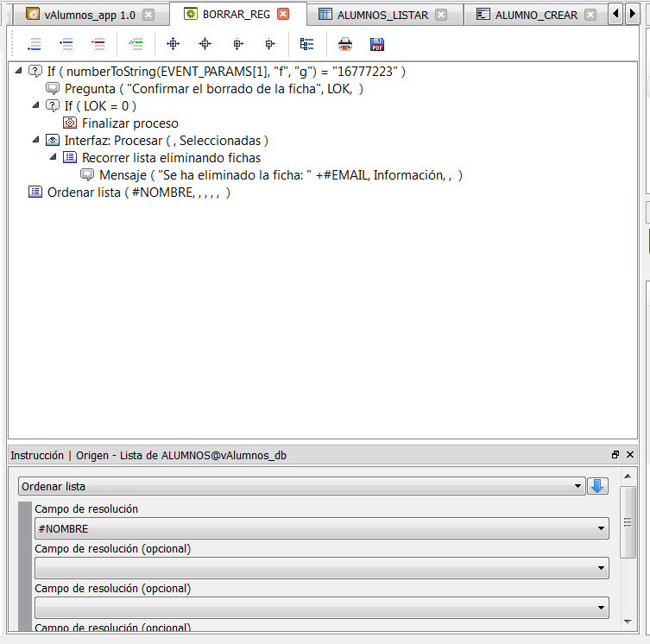Select the Recorrer lista eliminando fichas line
The height and width of the screenshot is (644, 650).
pyautogui.click(x=171, y=158)
